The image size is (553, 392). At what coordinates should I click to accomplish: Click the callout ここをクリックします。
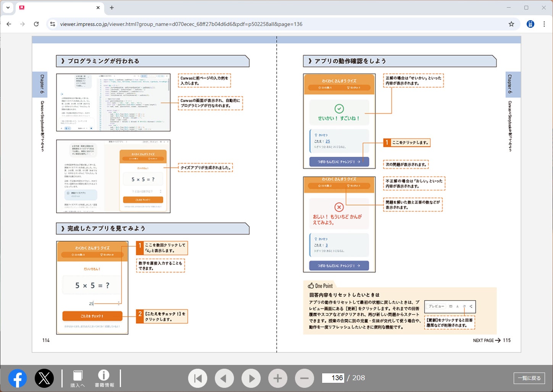click(x=407, y=143)
